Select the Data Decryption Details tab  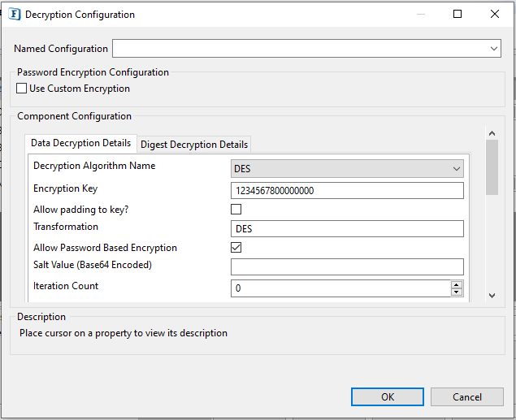pyautogui.click(x=81, y=143)
